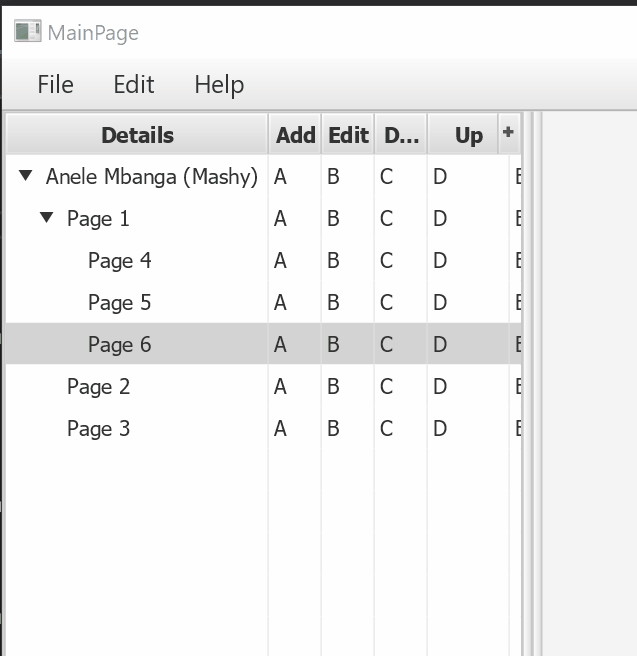Select the Page 3 row
This screenshot has height=656, width=637.
coord(98,429)
